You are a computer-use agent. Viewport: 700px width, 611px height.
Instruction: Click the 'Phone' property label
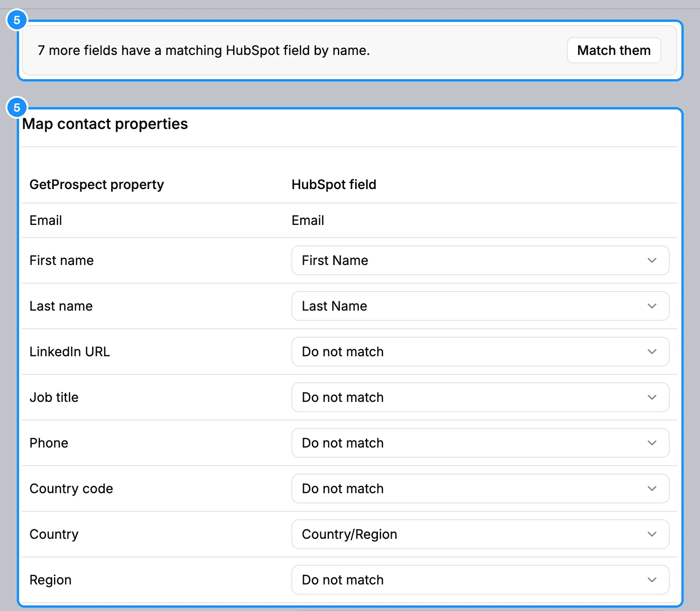click(x=49, y=443)
